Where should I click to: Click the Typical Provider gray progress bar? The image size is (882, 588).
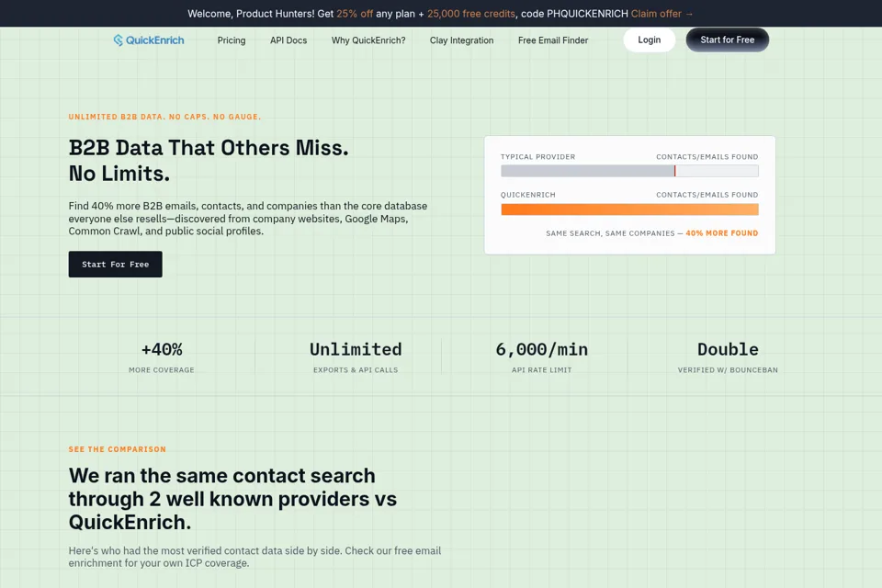tap(629, 171)
